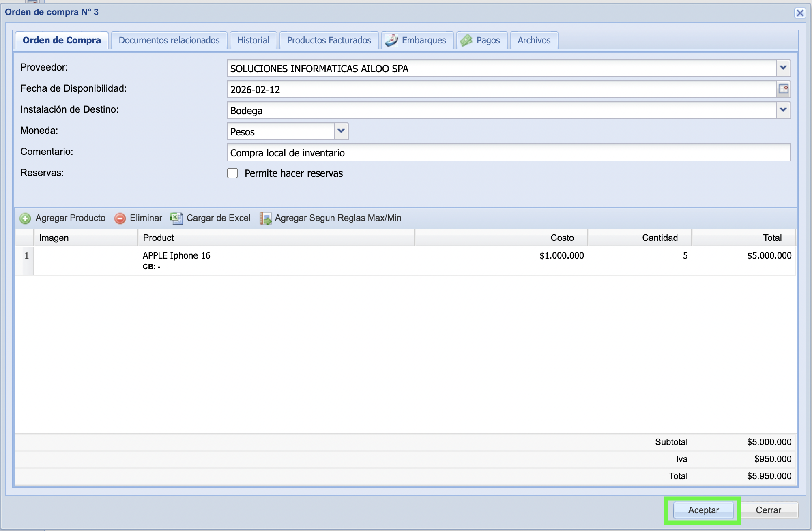Expand the Proveedor dropdown arrow

[783, 68]
